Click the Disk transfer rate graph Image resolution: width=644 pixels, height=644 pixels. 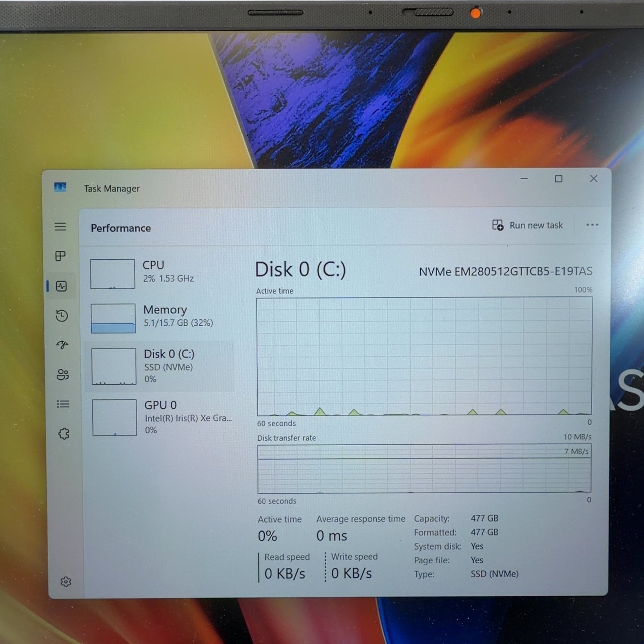click(x=424, y=469)
